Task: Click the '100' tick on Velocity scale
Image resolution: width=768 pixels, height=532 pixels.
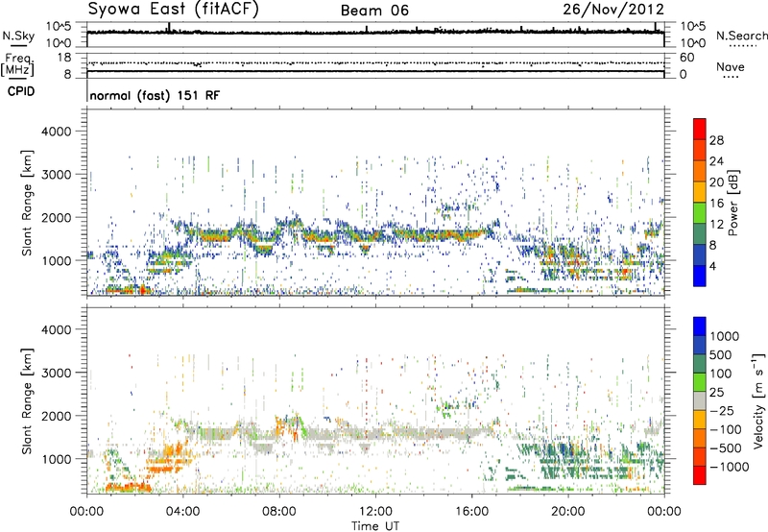Action: 720,374
